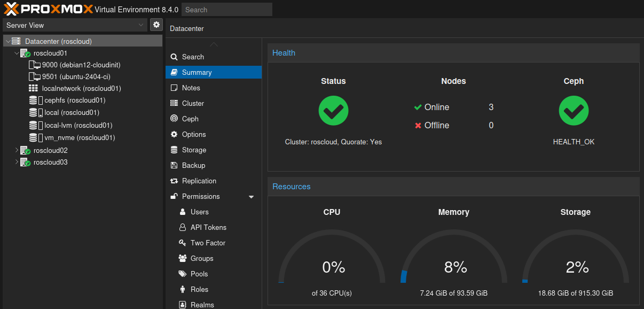Click the Realms address book icon
The image size is (644, 309).
[182, 305]
